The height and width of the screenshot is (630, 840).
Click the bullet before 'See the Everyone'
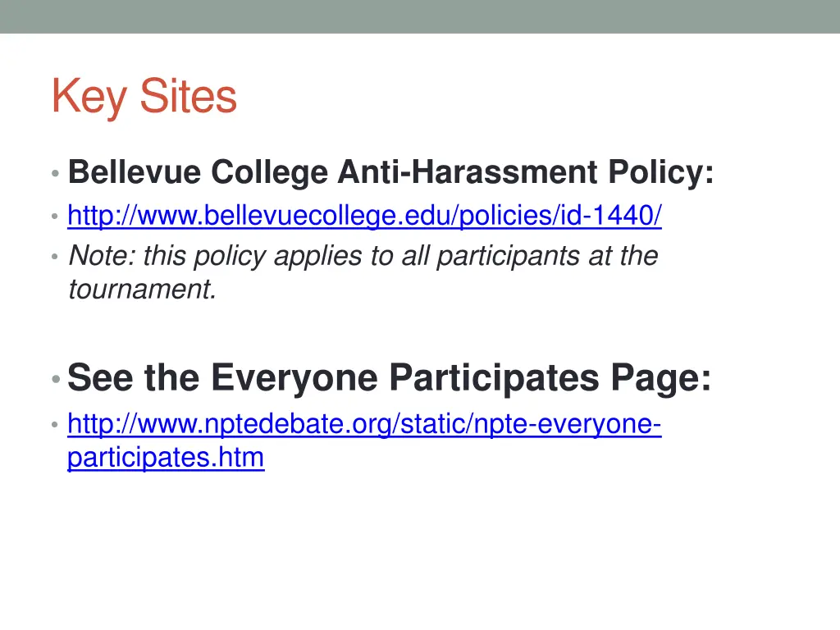point(56,379)
